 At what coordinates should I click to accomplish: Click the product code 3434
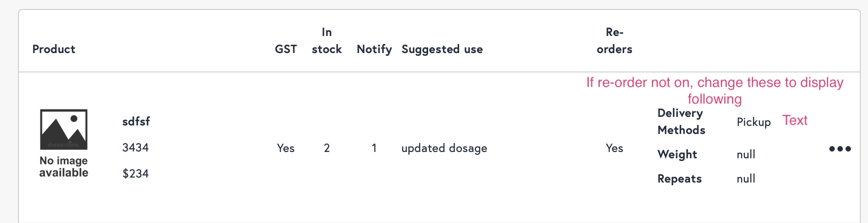click(135, 147)
